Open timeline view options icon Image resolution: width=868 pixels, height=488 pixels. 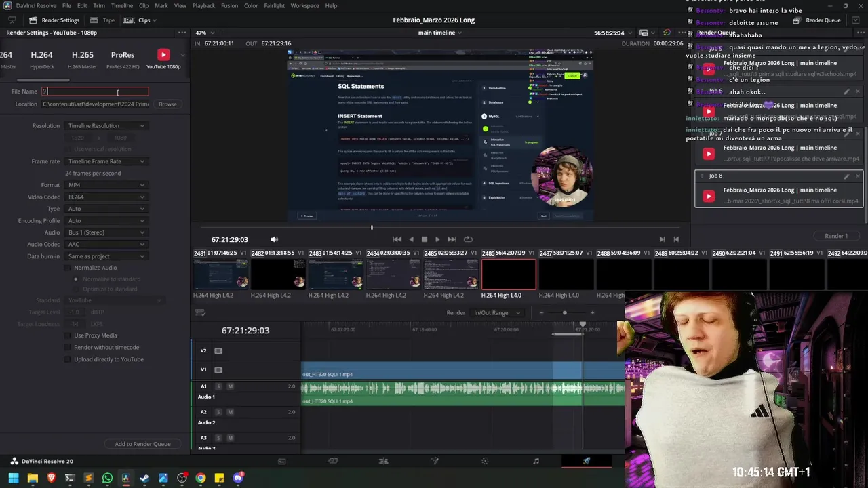[200, 312]
